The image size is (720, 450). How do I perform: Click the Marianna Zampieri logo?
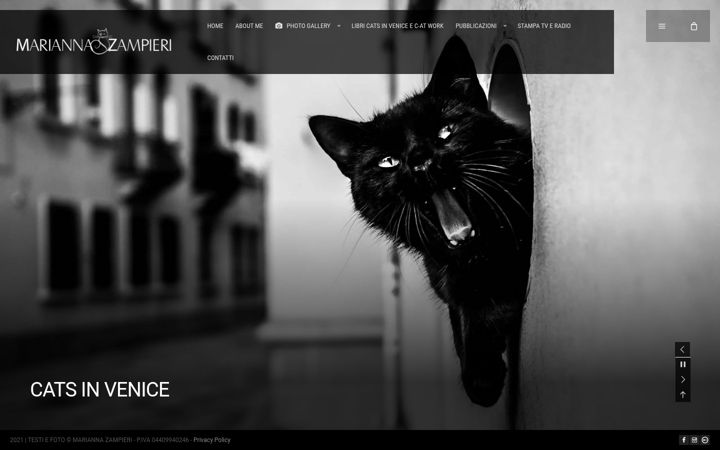coord(94,42)
